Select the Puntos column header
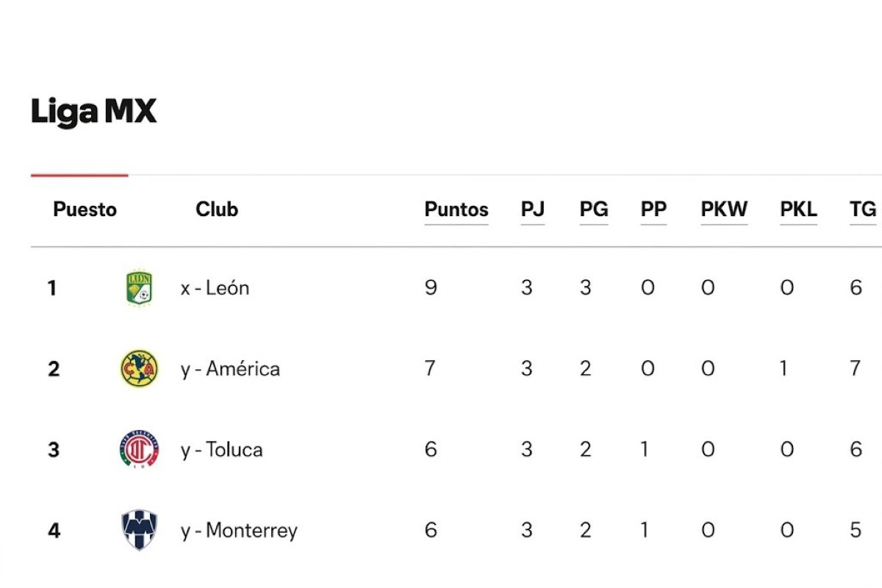The width and height of the screenshot is (882, 588). tap(456, 209)
